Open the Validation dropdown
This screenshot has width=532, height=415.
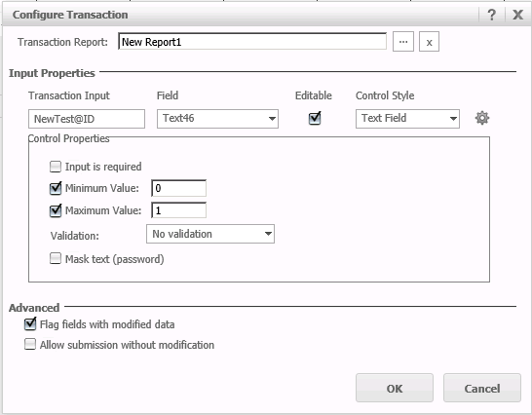[210, 234]
